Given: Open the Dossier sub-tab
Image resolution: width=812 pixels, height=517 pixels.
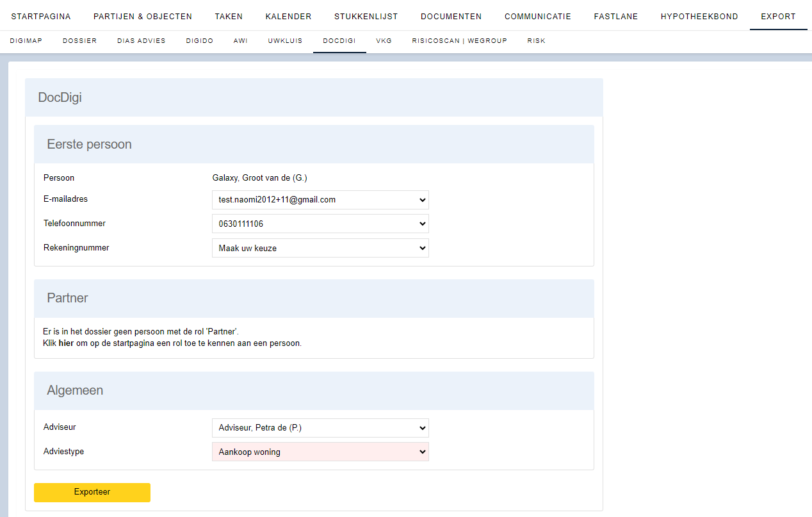Looking at the screenshot, I should click(80, 40).
